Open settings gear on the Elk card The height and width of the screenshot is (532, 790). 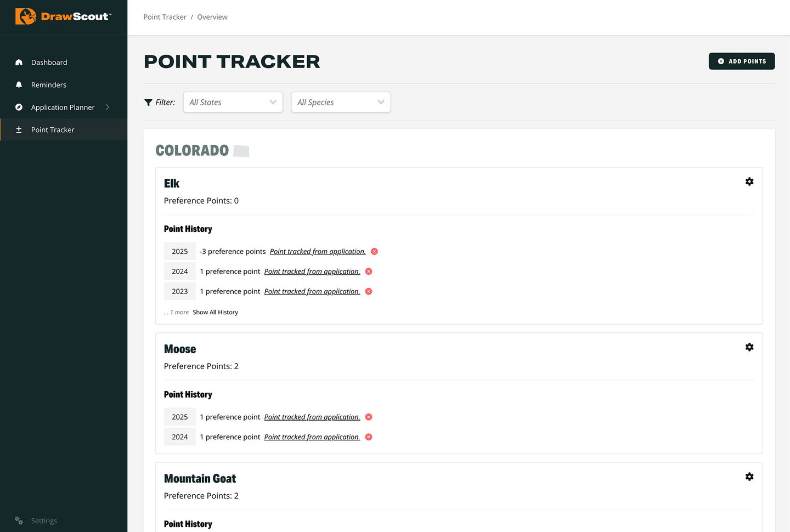click(x=749, y=181)
